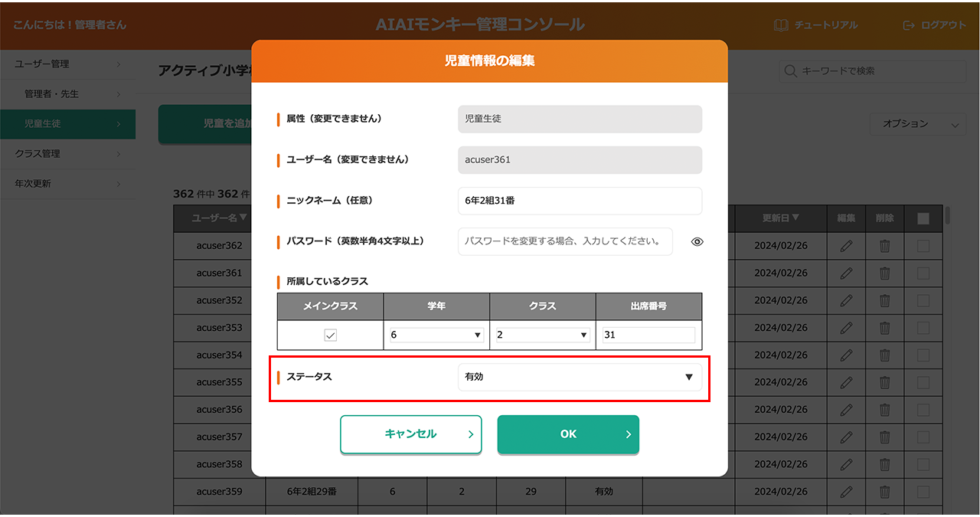980x517 pixels.
Task: Check the select-all checkbox in table header
Action: coord(923,219)
